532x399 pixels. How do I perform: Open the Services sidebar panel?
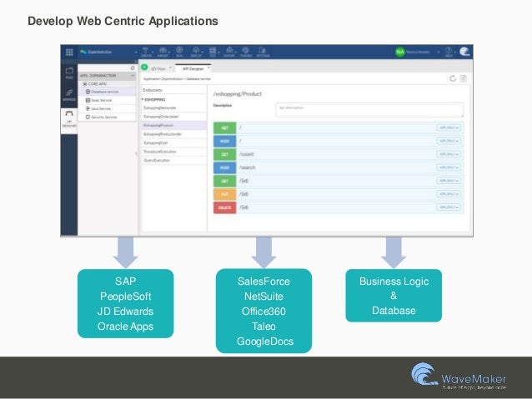point(69,95)
